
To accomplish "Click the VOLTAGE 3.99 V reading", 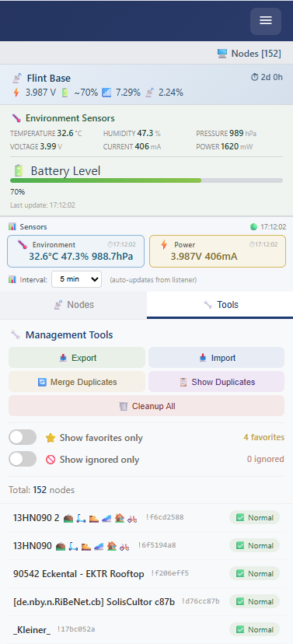I will 36,147.
